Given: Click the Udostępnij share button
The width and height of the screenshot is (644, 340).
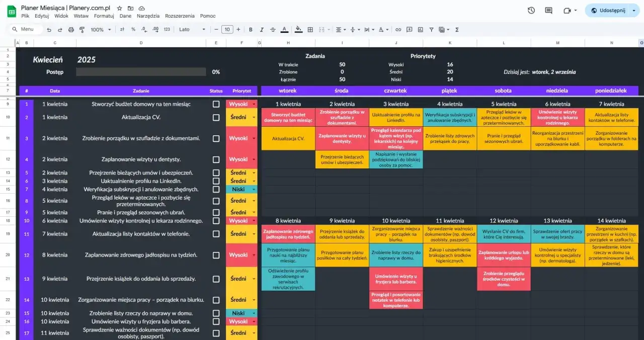Looking at the screenshot, I should [608, 11].
